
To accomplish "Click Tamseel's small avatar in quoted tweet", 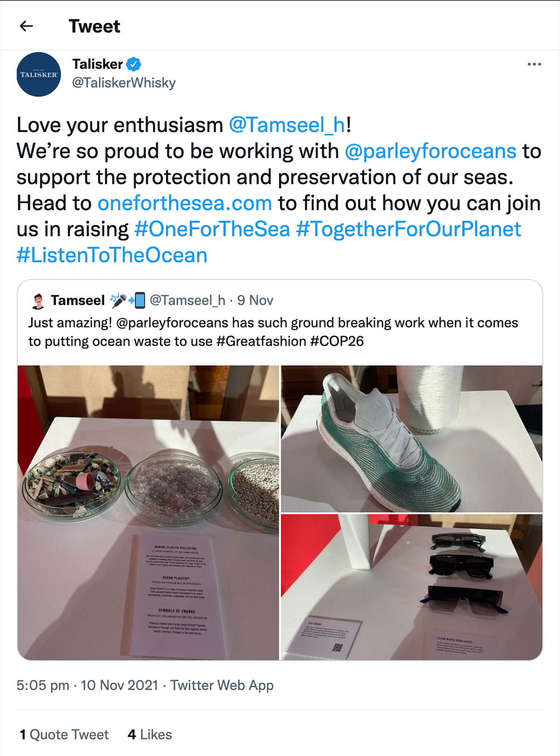I will point(38,301).
